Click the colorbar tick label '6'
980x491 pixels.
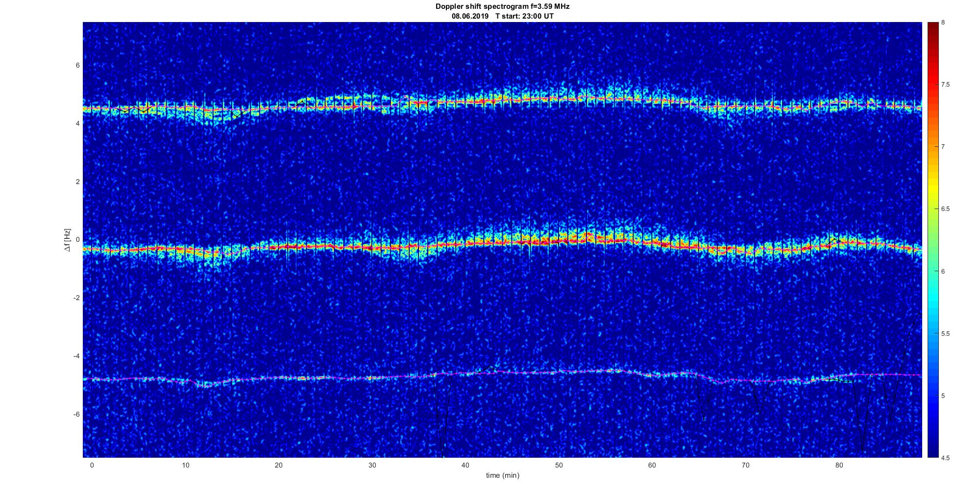943,271
